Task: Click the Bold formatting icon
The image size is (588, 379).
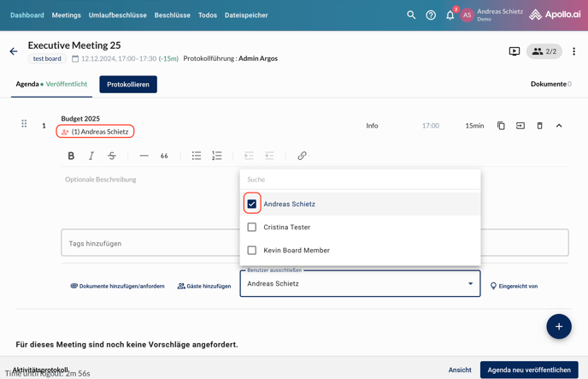Action: (x=71, y=156)
